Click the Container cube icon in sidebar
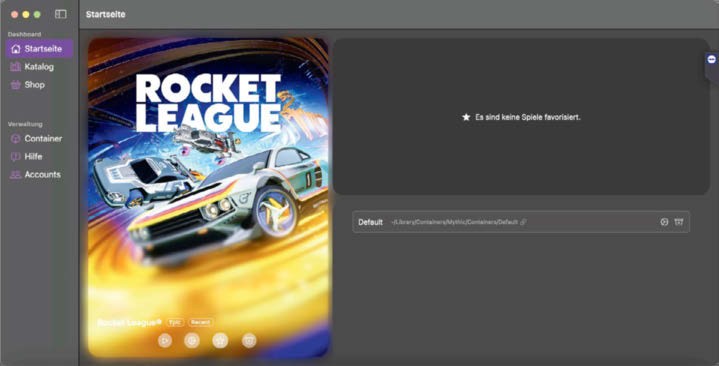Screen dimensions: 719x366 click(x=16, y=139)
